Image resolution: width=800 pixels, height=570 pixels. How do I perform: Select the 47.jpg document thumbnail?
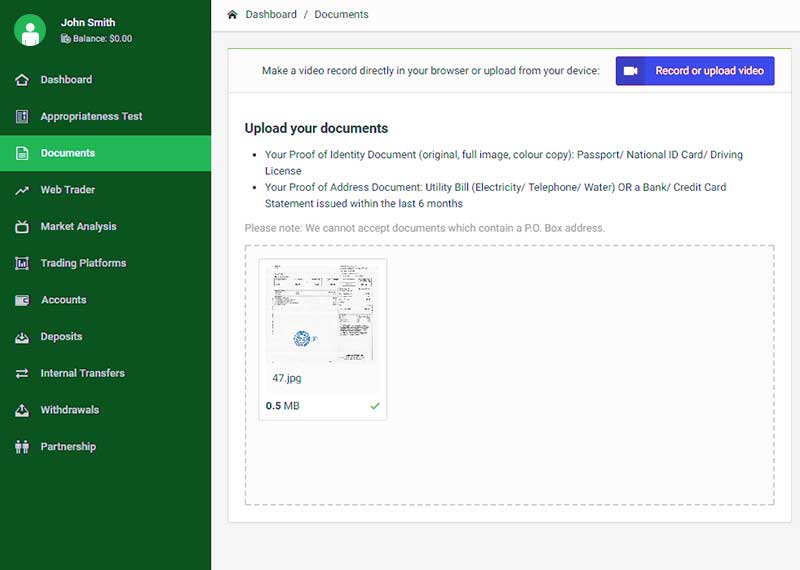point(322,315)
